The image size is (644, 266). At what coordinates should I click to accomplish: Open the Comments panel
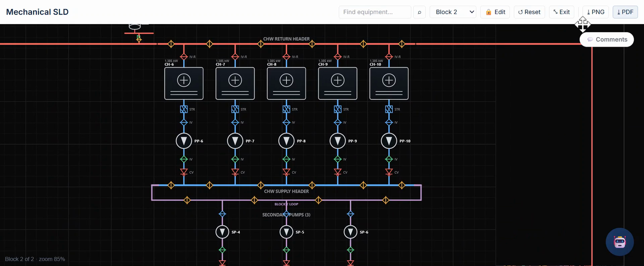coord(607,39)
